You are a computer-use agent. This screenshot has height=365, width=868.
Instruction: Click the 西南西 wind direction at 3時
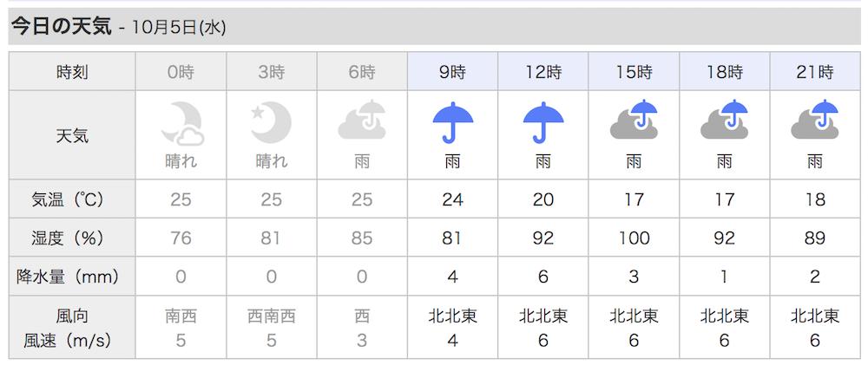coord(271,316)
